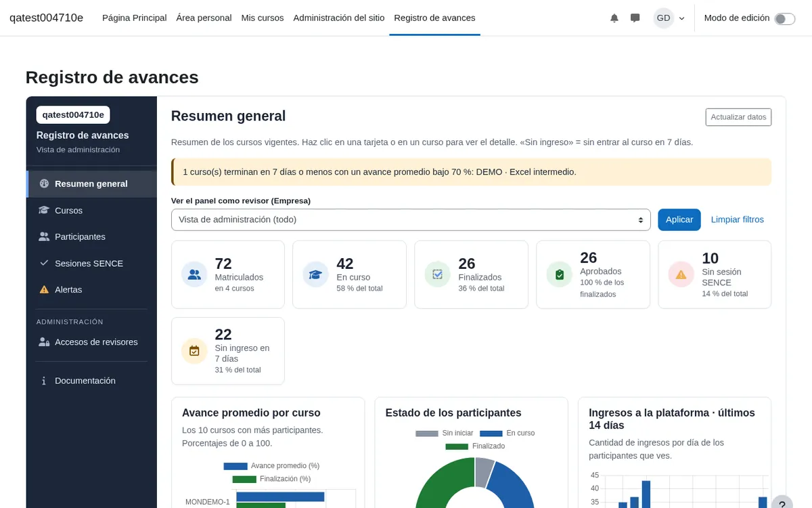
Task: Toggle the Sin iniciar legend swatch
Action: [x=427, y=433]
